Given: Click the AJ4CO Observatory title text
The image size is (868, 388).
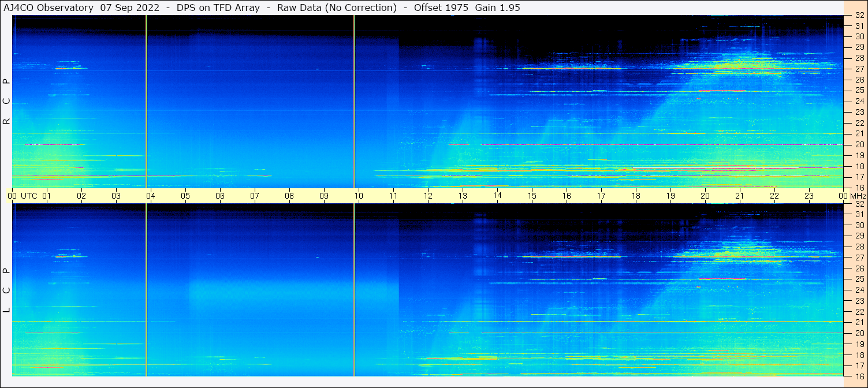Looking at the screenshot, I should click(x=49, y=8).
